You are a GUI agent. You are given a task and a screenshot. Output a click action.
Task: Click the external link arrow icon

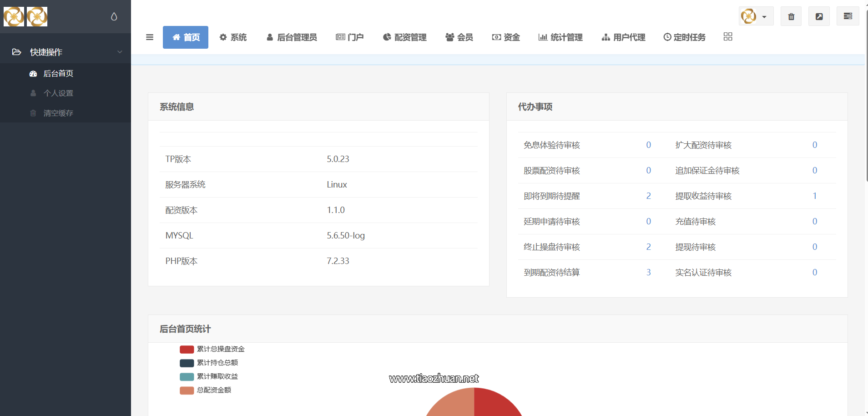click(x=819, y=16)
